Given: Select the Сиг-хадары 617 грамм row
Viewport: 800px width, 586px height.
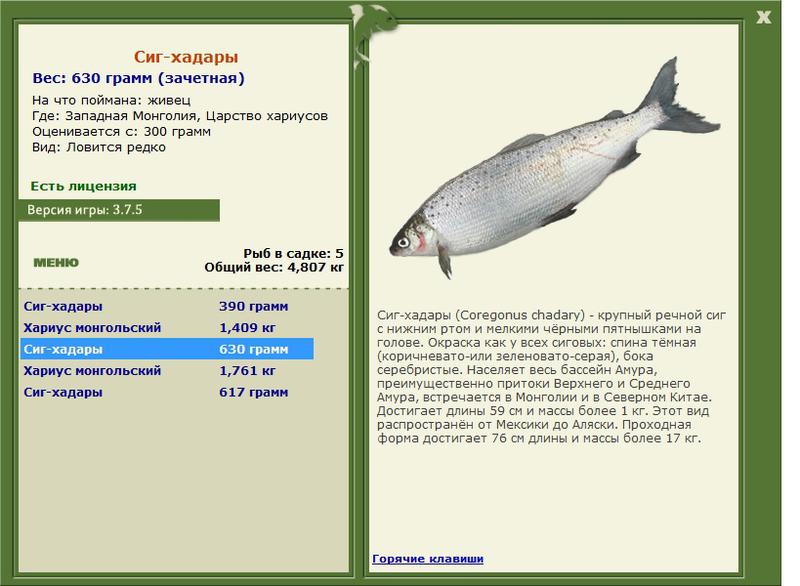Looking at the screenshot, I should (x=167, y=392).
